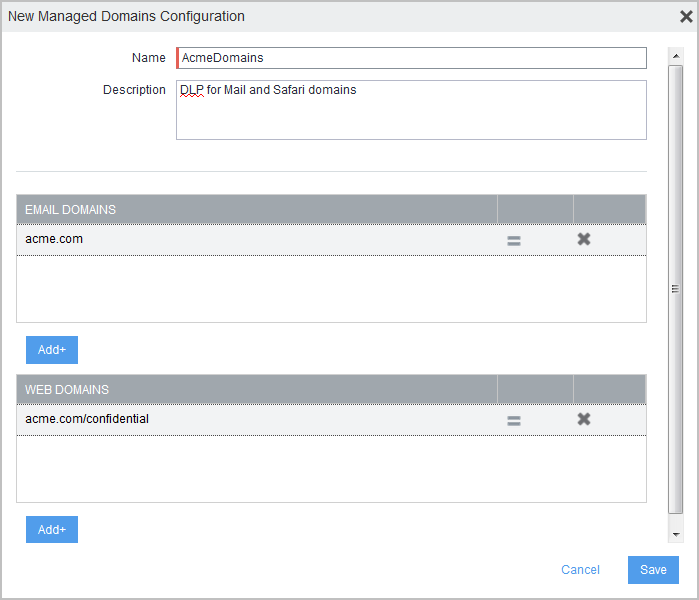This screenshot has height=600, width=699.
Task: Delete the acme.com email domain row
Action: [584, 239]
